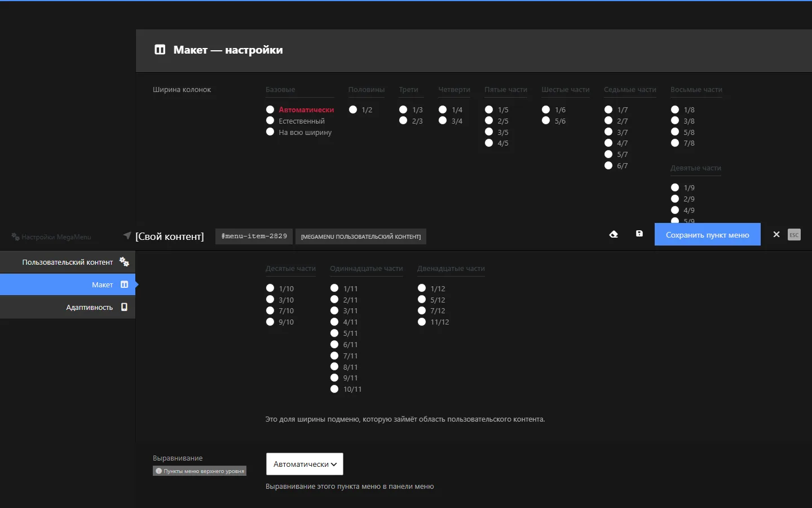Select the 2/3 width radio

[403, 121]
